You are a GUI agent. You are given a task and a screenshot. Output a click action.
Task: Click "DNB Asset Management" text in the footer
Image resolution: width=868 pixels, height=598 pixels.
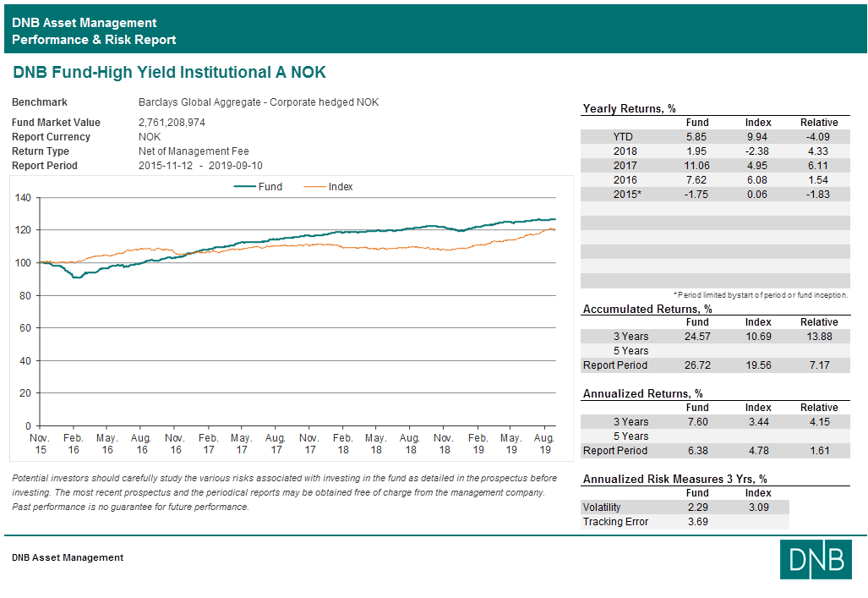[68, 557]
